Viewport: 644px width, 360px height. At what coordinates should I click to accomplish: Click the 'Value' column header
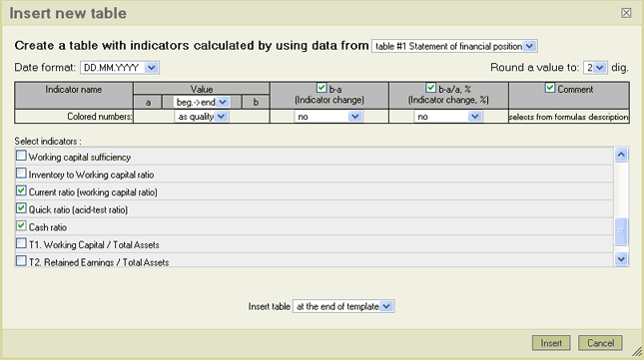(202, 89)
